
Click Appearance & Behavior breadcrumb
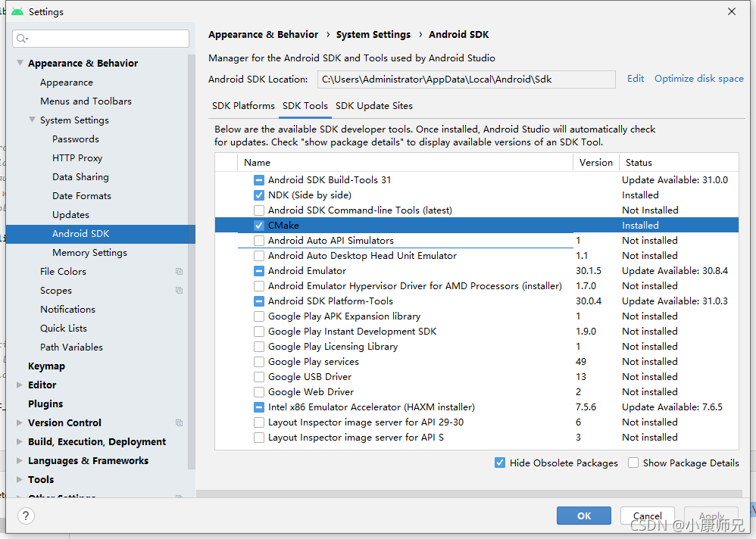264,35
